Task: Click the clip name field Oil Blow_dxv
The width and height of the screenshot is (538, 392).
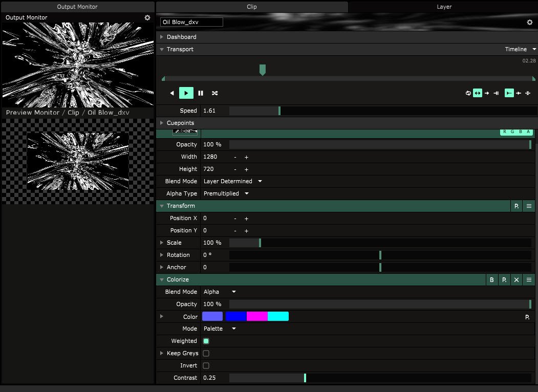Action: tap(191, 22)
